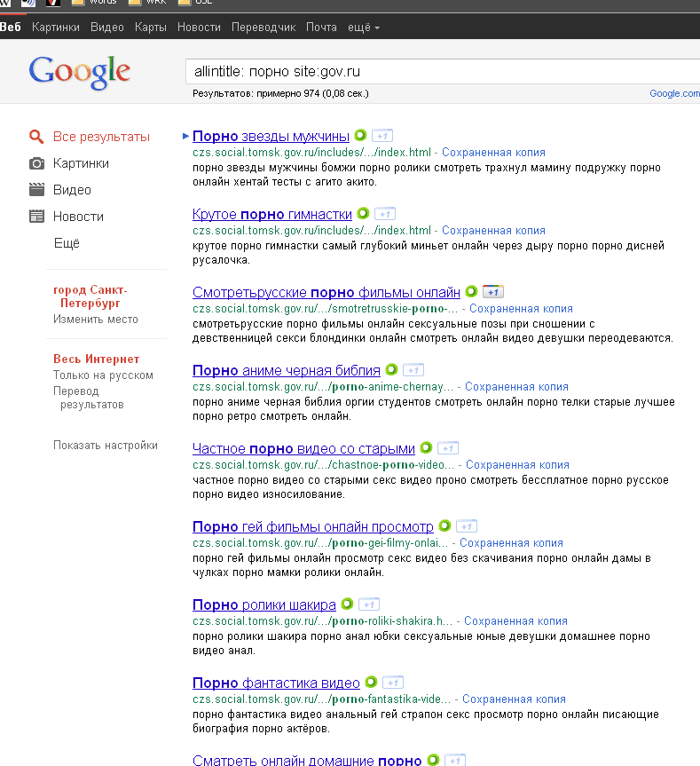Click the red magnifier icon beside Все результаты
Image resolution: width=700 pixels, height=766 pixels.
[36, 137]
